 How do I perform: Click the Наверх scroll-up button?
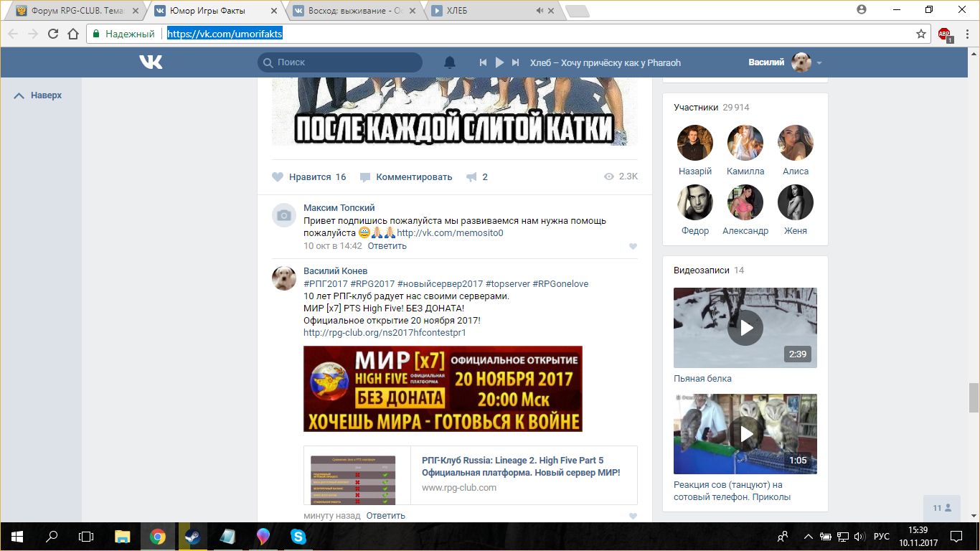click(x=39, y=95)
